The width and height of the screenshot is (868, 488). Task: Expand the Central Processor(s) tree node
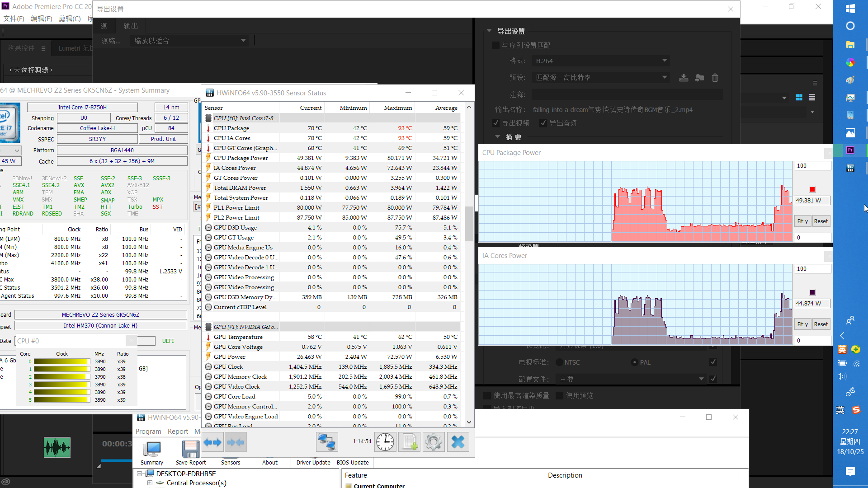(150, 483)
